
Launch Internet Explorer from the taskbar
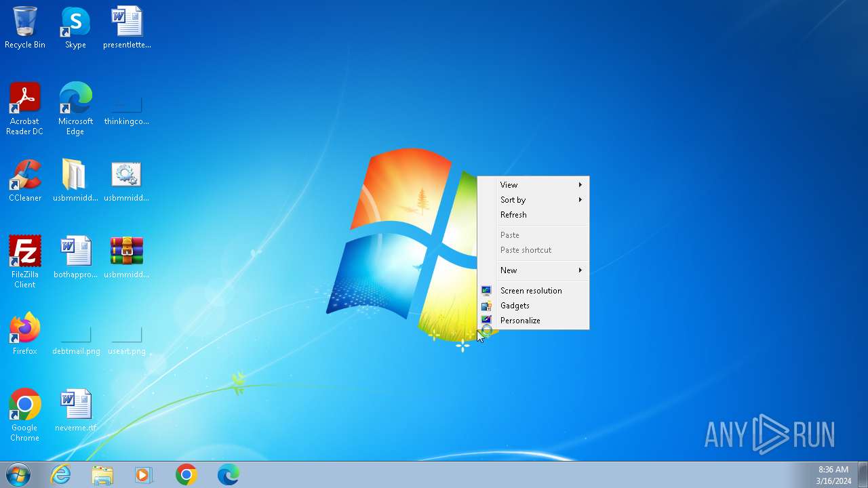pos(61,474)
